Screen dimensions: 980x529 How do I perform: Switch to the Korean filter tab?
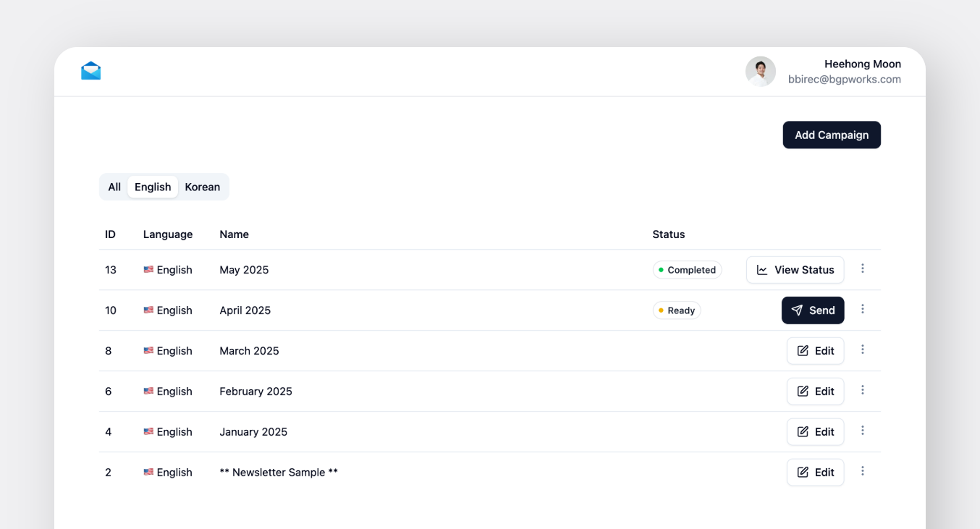point(203,187)
